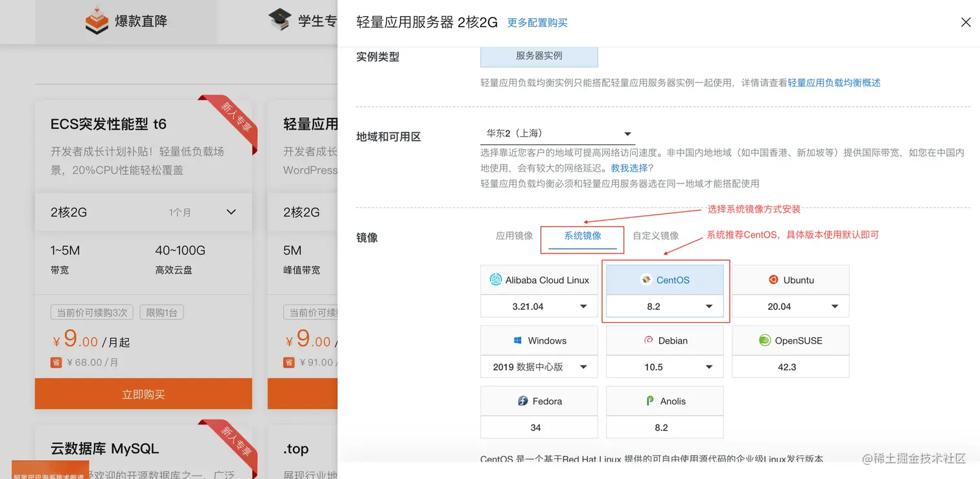
Task: Pick the OpenSUSE system image
Action: pyautogui.click(x=791, y=341)
